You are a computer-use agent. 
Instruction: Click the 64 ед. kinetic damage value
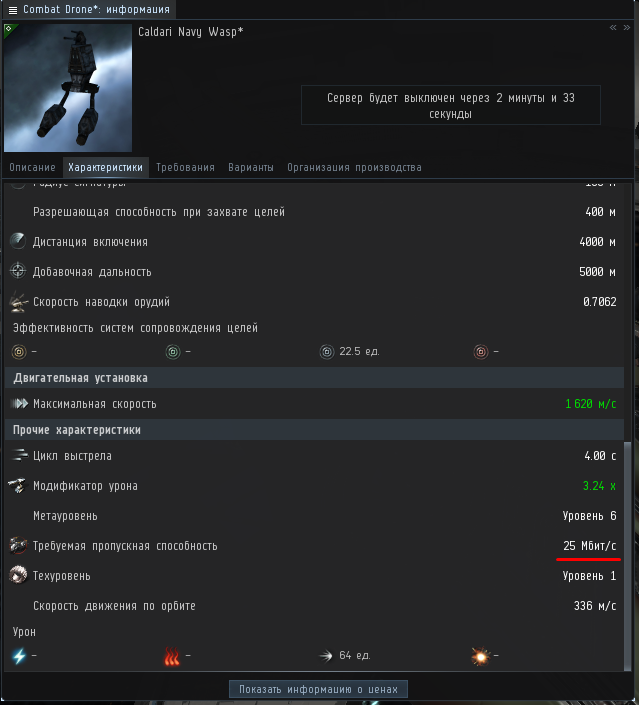coord(354,656)
